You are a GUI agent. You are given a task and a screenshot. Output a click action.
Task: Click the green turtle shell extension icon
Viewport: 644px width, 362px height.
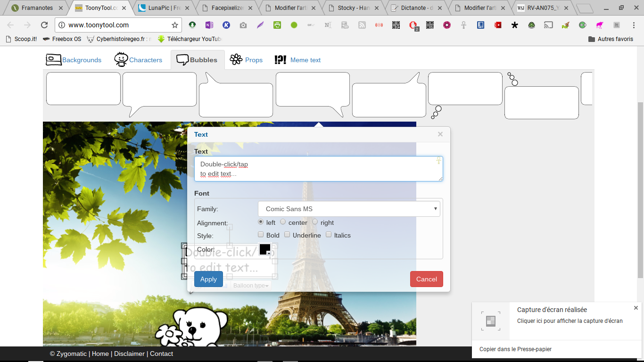532,25
